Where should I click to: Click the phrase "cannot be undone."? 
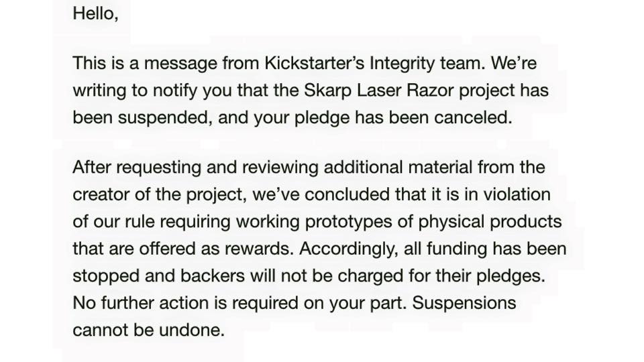click(148, 330)
